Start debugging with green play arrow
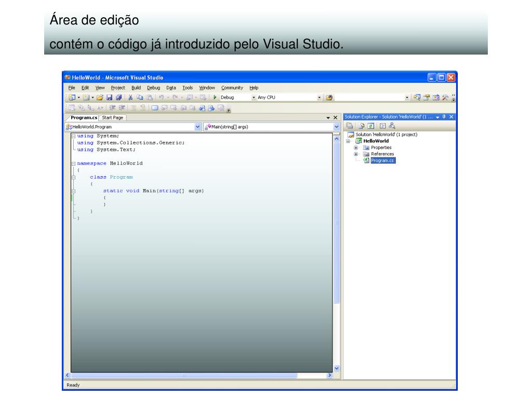532x399 pixels. 215,97
